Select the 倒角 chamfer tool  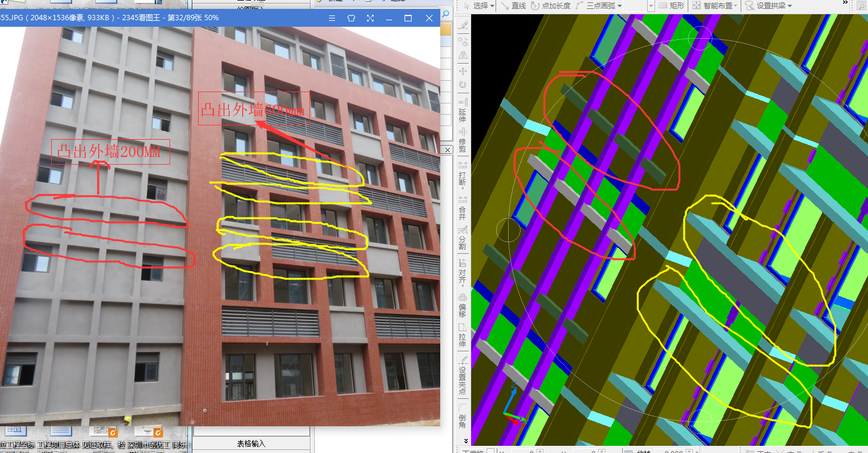[x=463, y=416]
